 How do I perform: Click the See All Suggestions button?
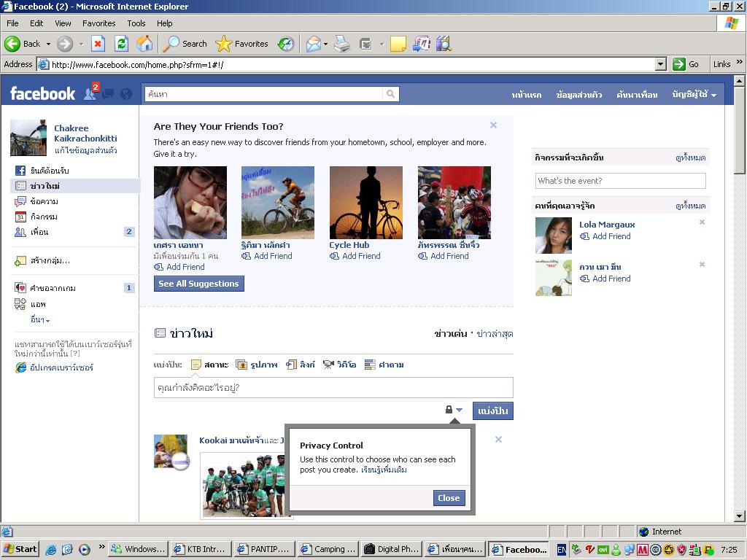point(198,284)
